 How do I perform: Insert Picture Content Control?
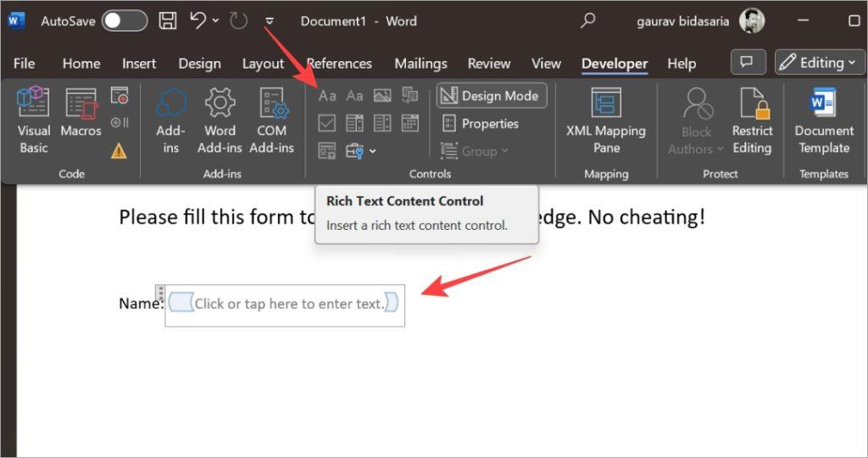[382, 96]
